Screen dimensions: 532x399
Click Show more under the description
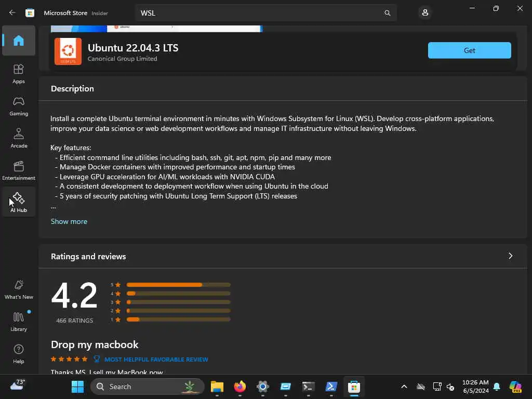69,221
